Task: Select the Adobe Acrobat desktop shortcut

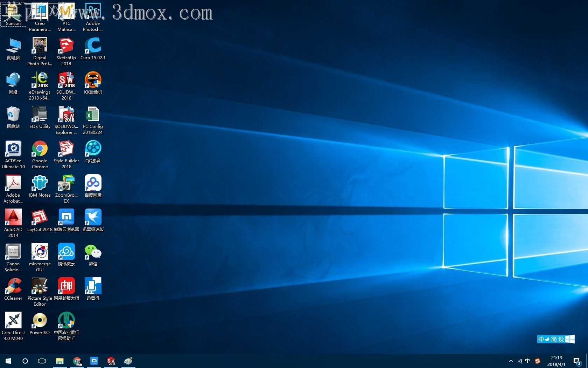Action: click(13, 189)
